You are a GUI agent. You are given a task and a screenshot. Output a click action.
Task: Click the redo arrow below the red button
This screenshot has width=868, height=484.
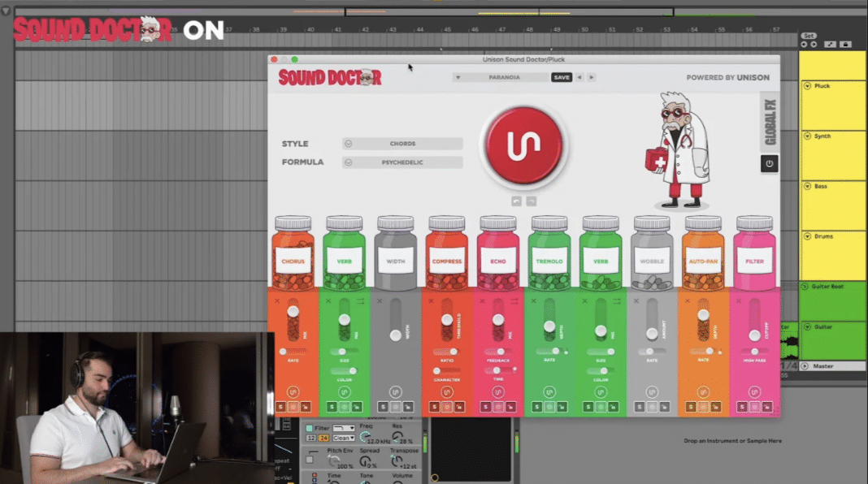[x=531, y=201]
